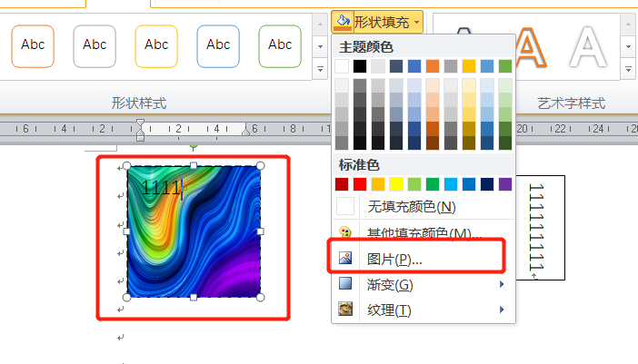Pick the red standard color swatch
Image resolution: width=638 pixels, height=364 pixels.
pos(360,184)
